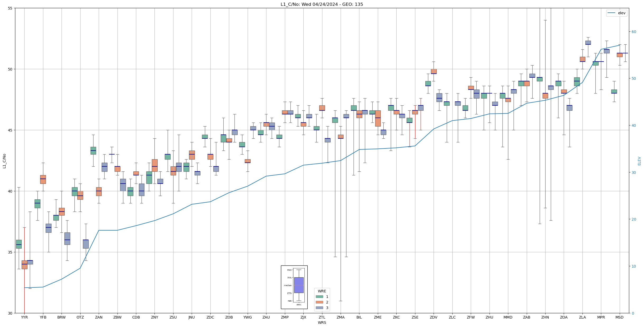The image size is (644, 327).
Task: Click the ZHN x-axis label
Action: point(545,317)
